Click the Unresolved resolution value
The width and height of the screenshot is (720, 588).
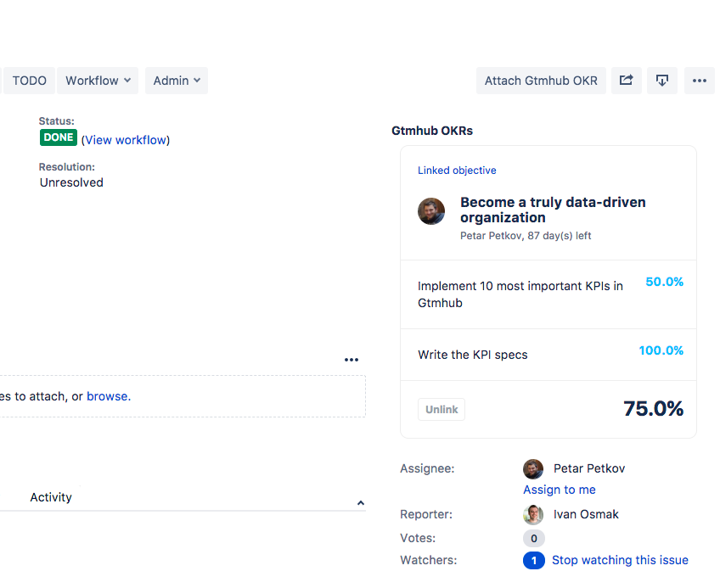point(71,182)
